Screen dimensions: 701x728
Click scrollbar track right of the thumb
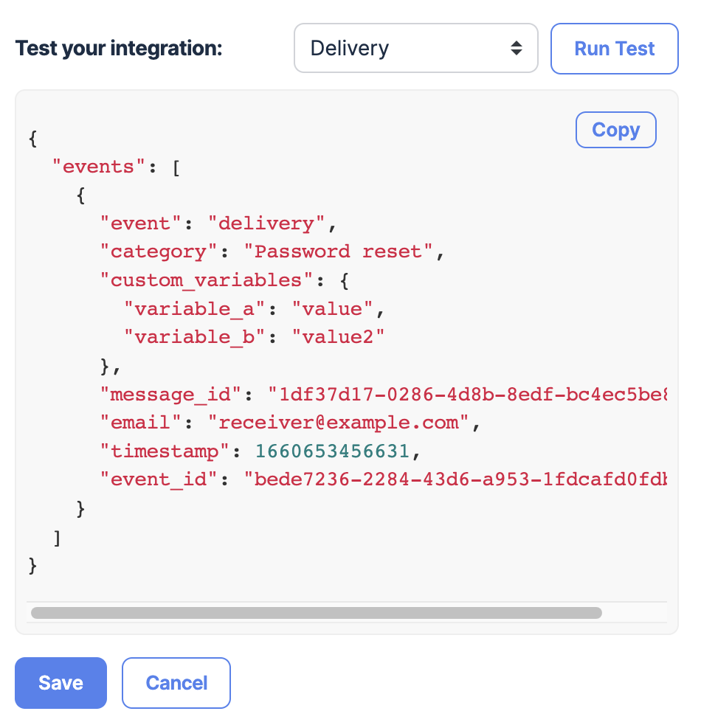pos(635,613)
